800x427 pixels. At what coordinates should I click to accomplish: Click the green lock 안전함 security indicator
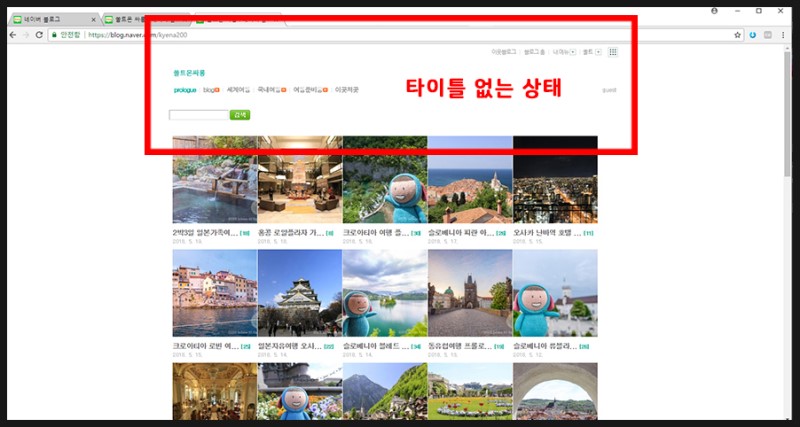(x=66, y=35)
